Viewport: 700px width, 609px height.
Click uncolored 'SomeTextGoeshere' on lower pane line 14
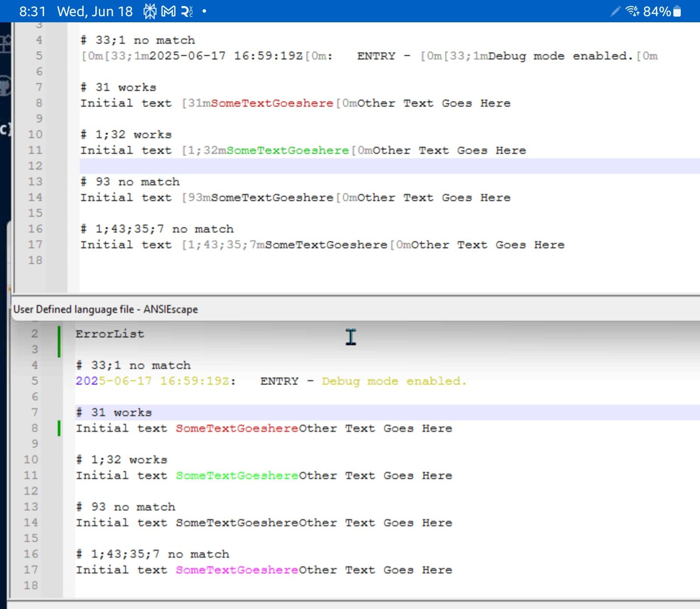tap(237, 523)
